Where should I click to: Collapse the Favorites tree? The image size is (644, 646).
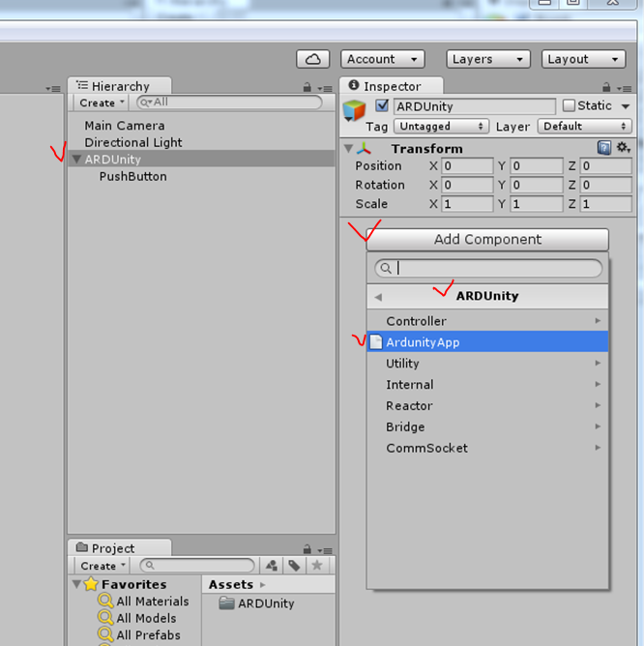(x=76, y=584)
